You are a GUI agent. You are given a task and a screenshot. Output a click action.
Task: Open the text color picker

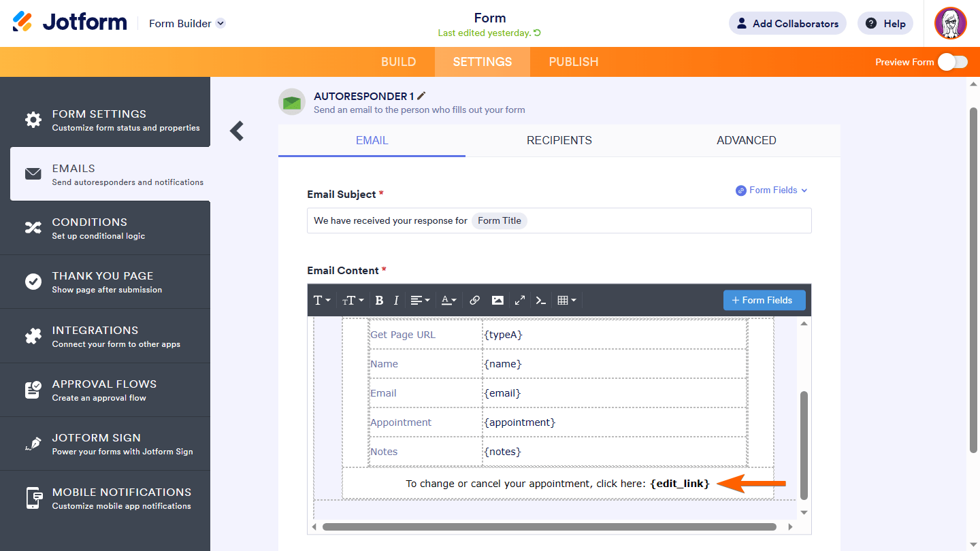tap(449, 300)
